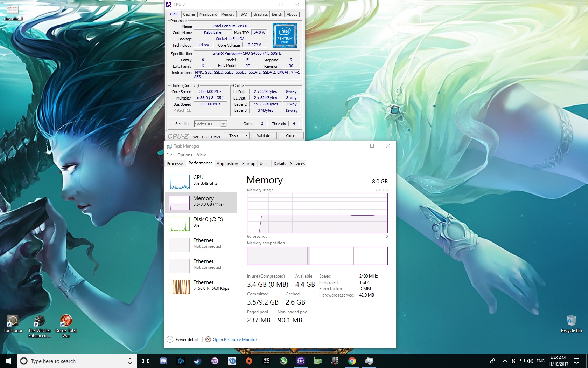The image size is (588, 368).
Task: Click the volume icon in system tray
Action: [x=530, y=361]
